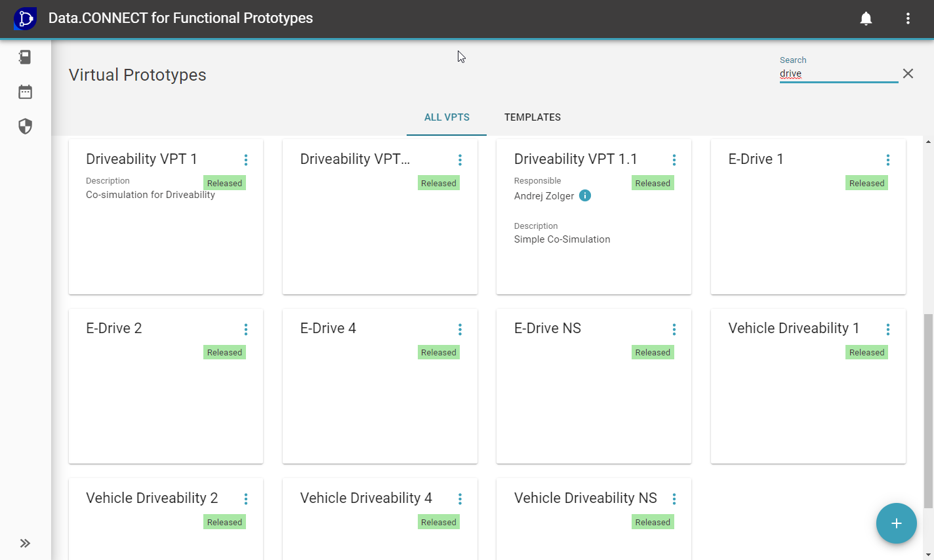Open the Vehicle Driveability 1 card title
The height and width of the screenshot is (560, 934).
click(x=794, y=329)
